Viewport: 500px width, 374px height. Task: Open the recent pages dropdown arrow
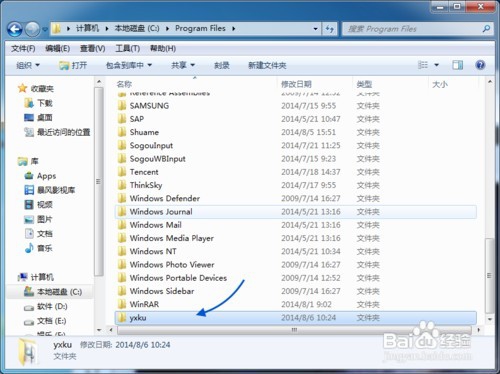(x=45, y=30)
